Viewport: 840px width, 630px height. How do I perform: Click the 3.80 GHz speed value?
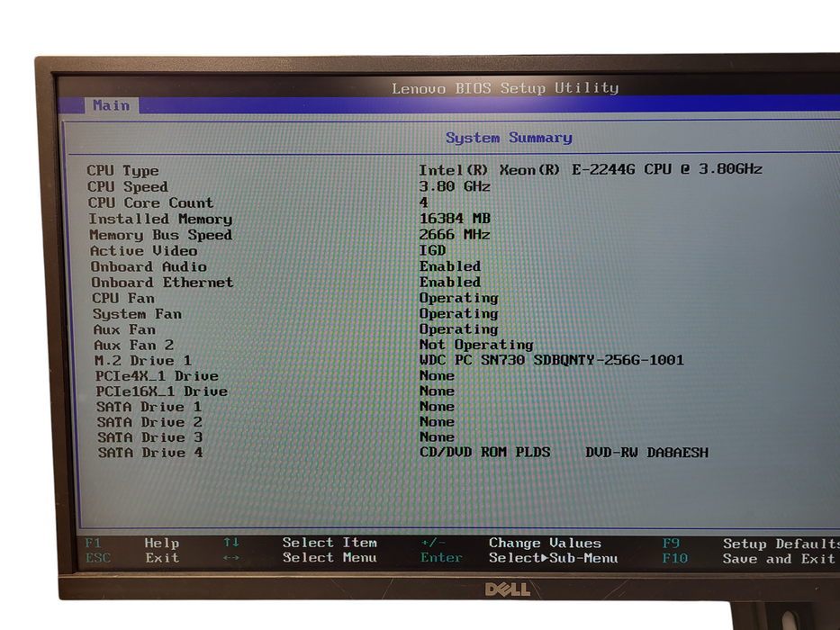tap(455, 186)
